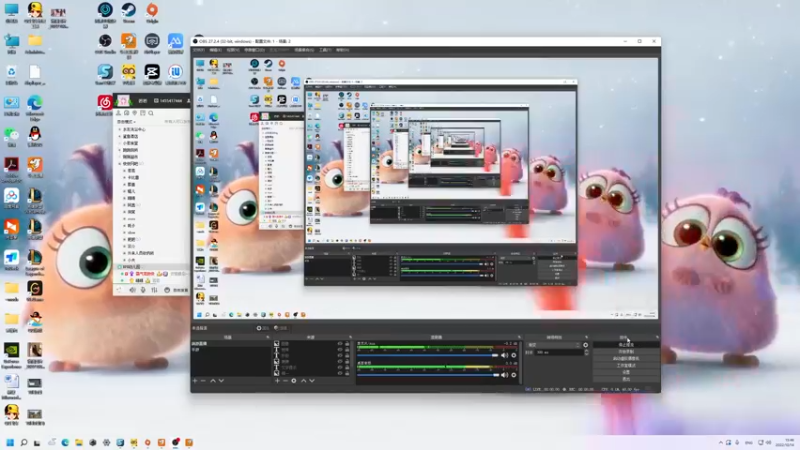Remove the selected scene with the minus button
Viewport: 800px width, 450px height.
pyautogui.click(x=203, y=381)
